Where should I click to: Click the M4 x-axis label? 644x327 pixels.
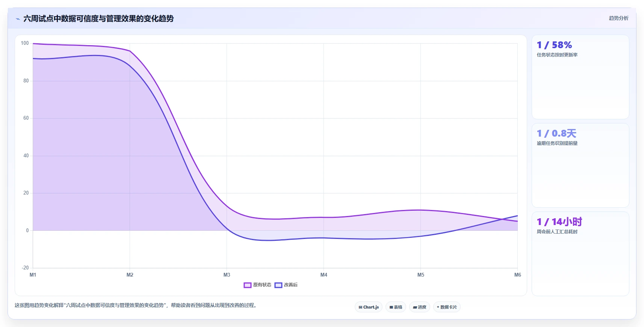[x=324, y=275]
